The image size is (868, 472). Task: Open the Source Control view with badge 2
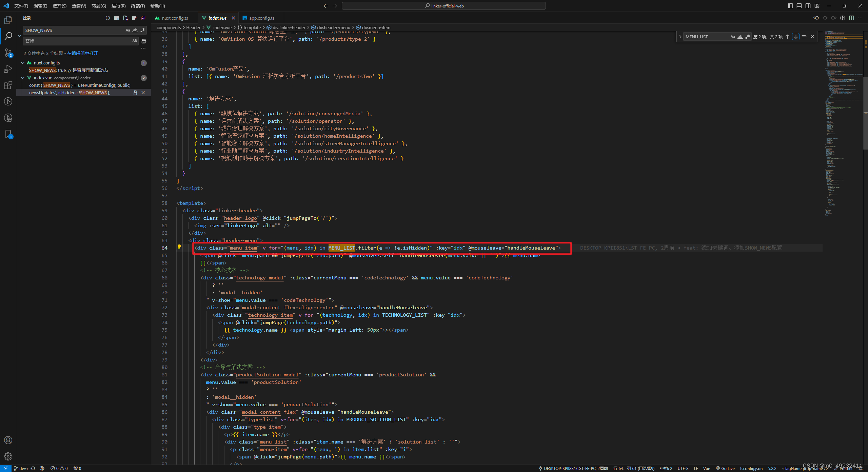pyautogui.click(x=8, y=53)
